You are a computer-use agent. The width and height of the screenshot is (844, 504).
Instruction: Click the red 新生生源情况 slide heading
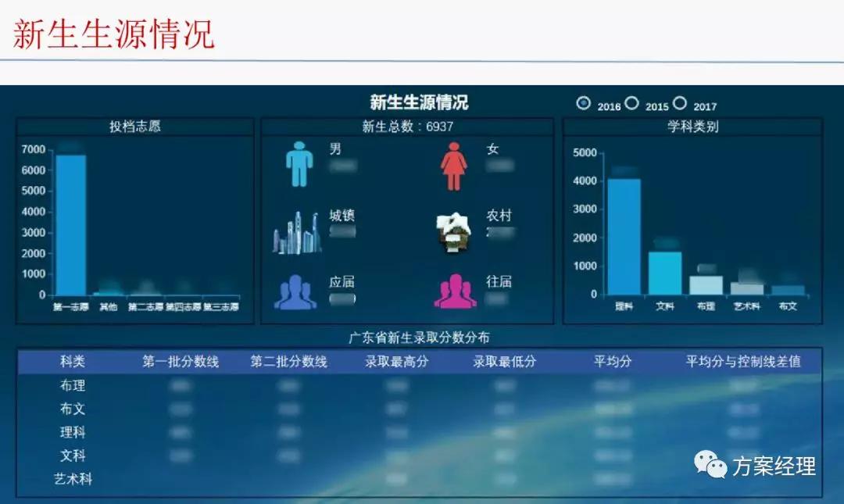pyautogui.click(x=113, y=34)
